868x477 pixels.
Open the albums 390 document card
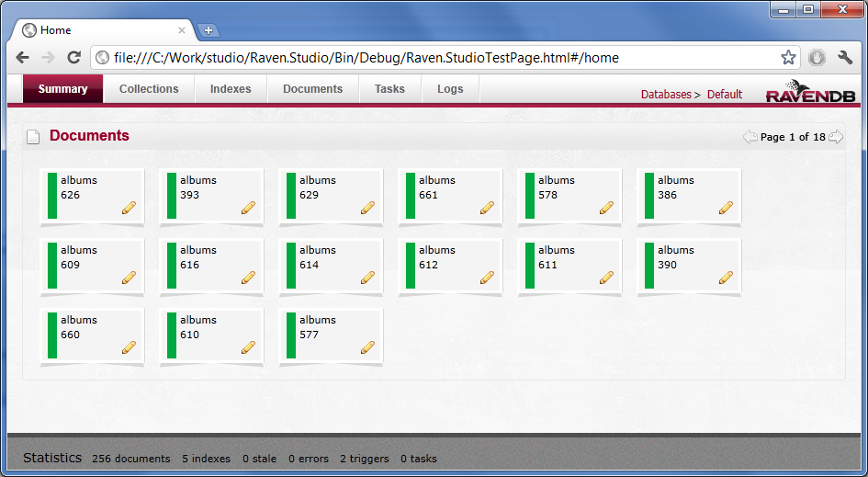pos(689,266)
